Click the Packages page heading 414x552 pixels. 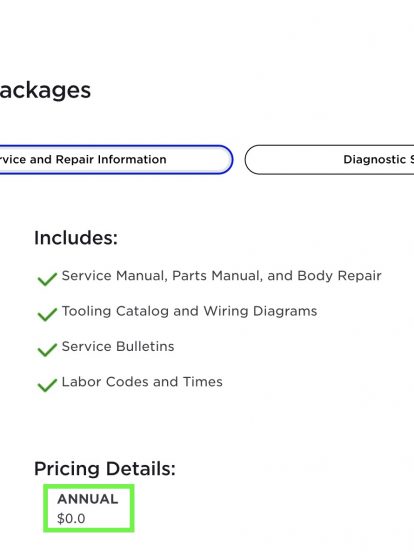click(45, 91)
